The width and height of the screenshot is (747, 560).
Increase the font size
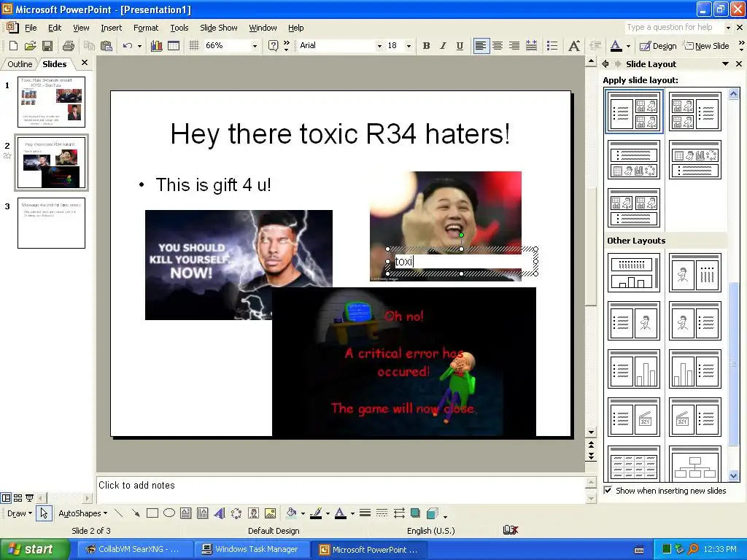574,46
